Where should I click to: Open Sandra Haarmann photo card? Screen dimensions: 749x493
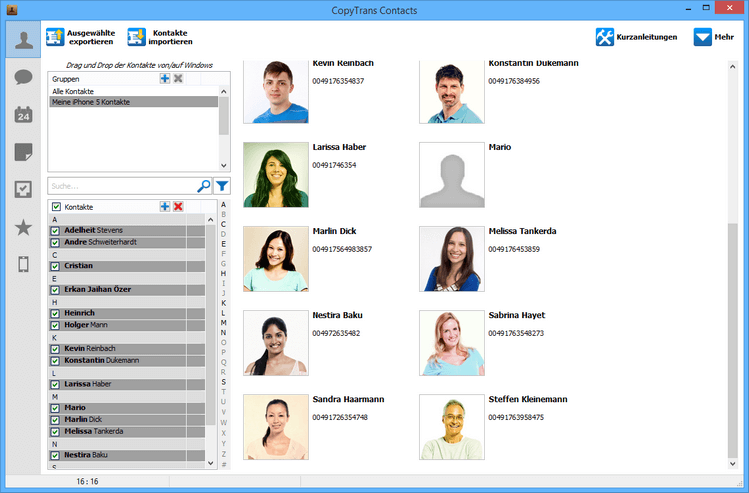pyautogui.click(x=276, y=427)
